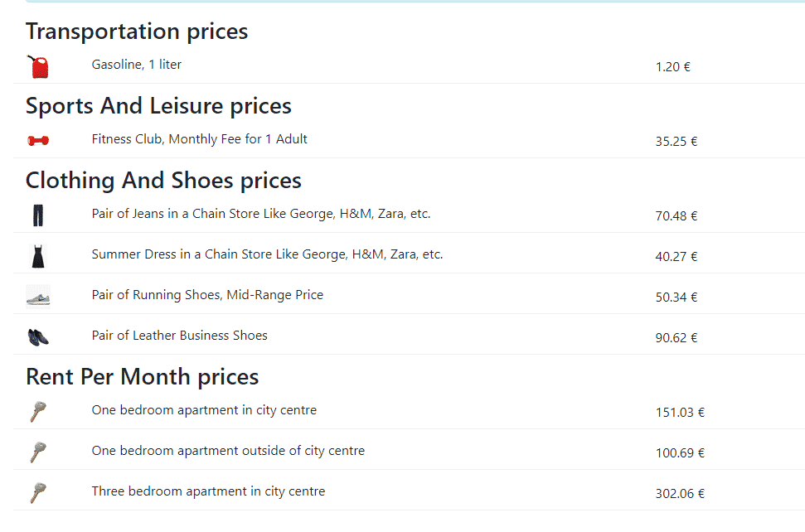This screenshot has width=805, height=532.
Task: Click key icon for one bedroom city centre
Action: tap(38, 412)
